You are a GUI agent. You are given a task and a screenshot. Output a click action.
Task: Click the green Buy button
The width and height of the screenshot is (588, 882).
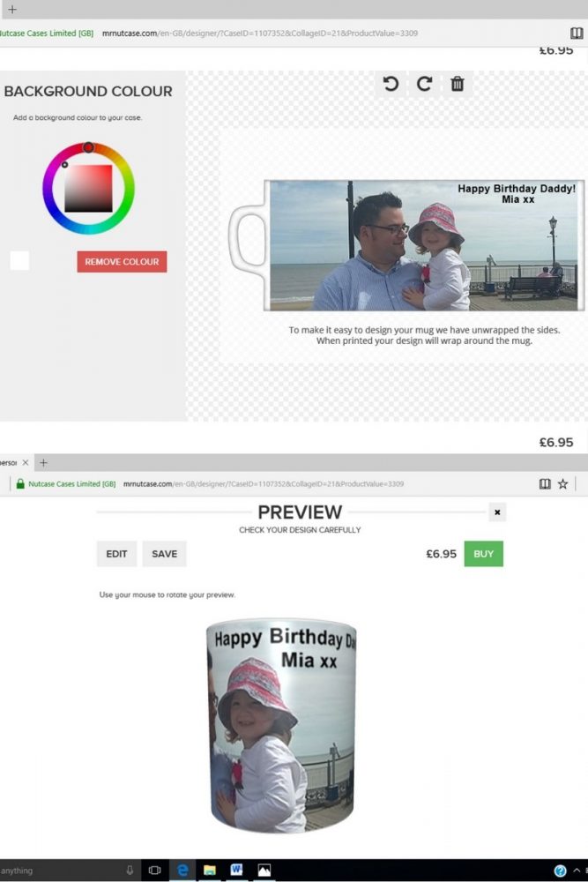tap(483, 554)
